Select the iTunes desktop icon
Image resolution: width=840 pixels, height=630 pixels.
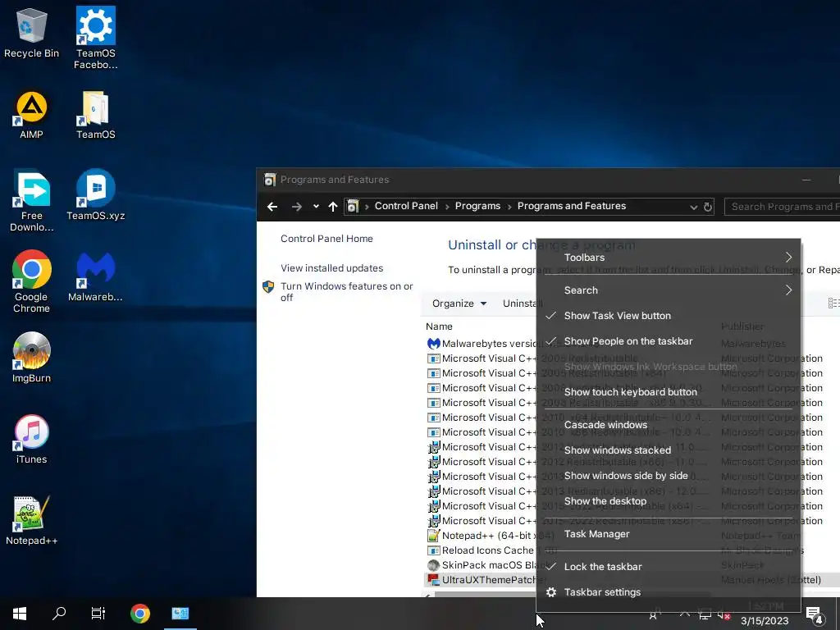[31, 440]
